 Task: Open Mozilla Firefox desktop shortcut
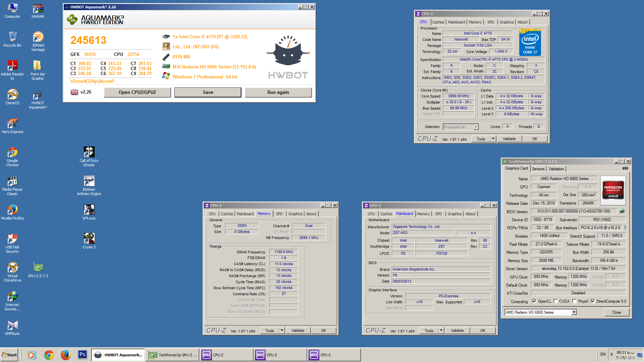coord(12,213)
